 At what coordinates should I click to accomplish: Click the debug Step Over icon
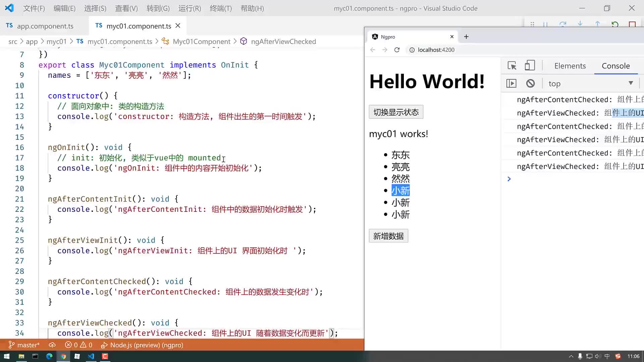tap(563, 24)
